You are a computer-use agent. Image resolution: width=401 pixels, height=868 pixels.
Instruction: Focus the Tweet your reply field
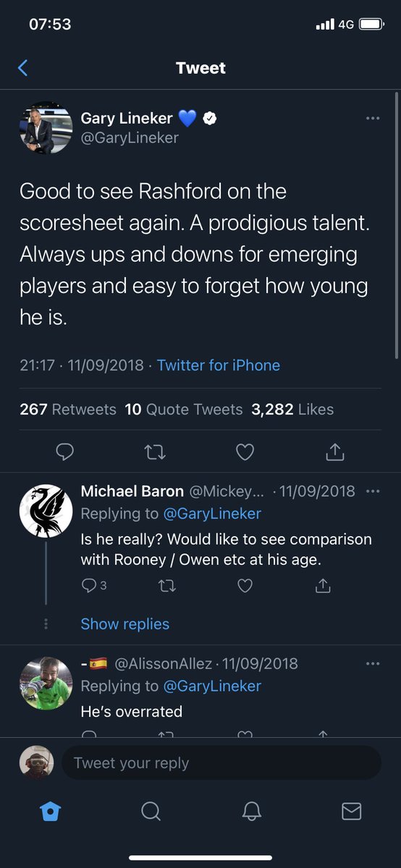click(x=221, y=762)
